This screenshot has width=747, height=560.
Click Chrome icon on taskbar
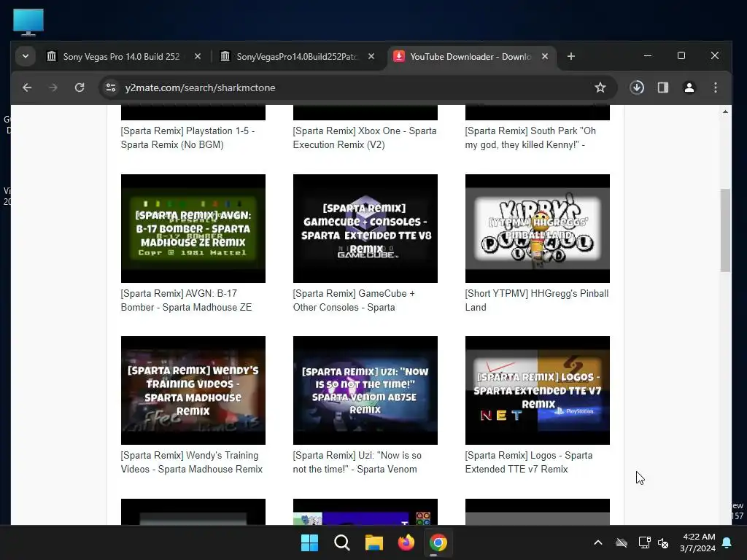(438, 542)
